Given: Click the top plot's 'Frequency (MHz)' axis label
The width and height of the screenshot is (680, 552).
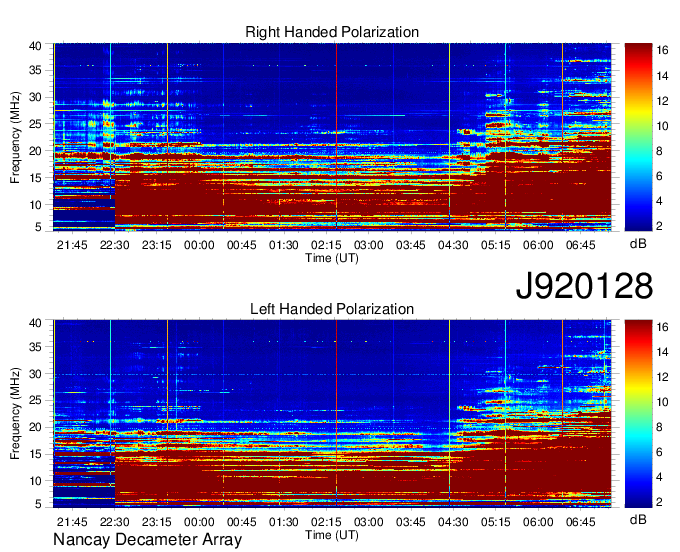Looking at the screenshot, I should pos(15,137).
